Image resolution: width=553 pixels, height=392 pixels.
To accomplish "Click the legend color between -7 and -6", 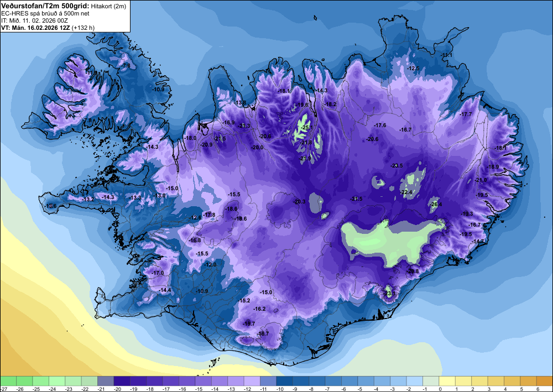I will click(x=333, y=381).
